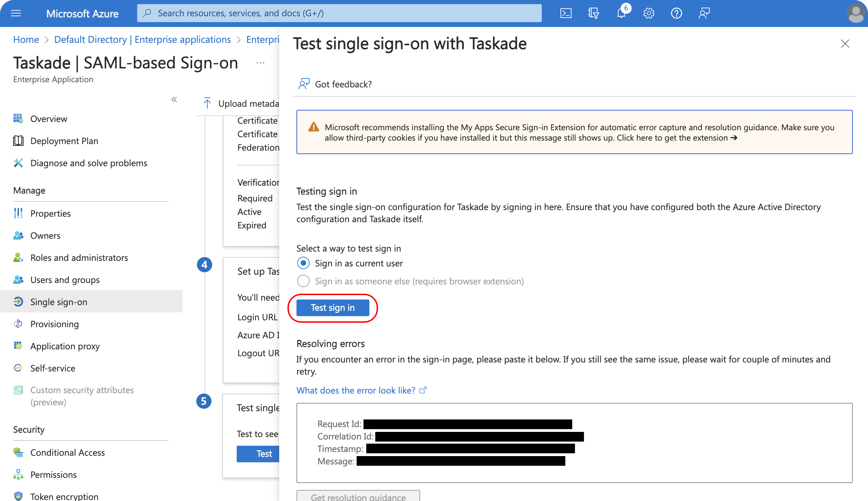Select Sign in as someone else option

pyautogui.click(x=303, y=281)
